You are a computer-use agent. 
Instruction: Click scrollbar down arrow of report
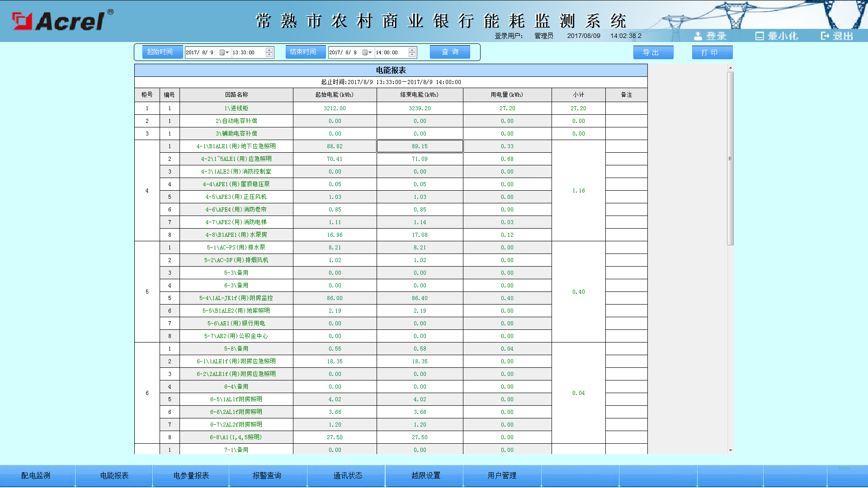click(730, 450)
